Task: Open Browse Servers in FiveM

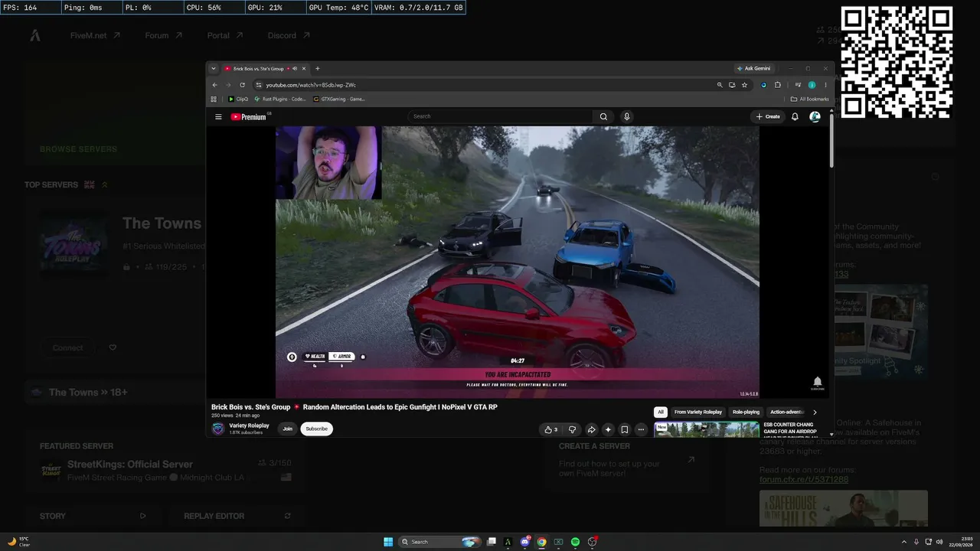Action: click(78, 149)
